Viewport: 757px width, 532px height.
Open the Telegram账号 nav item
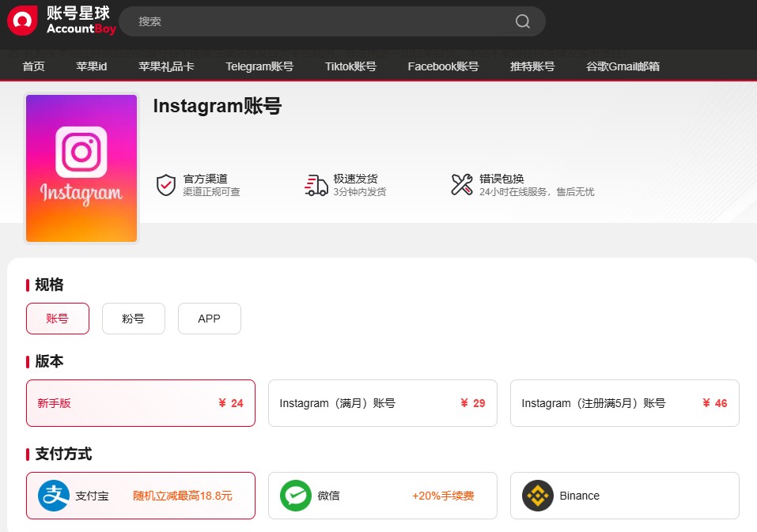point(259,66)
